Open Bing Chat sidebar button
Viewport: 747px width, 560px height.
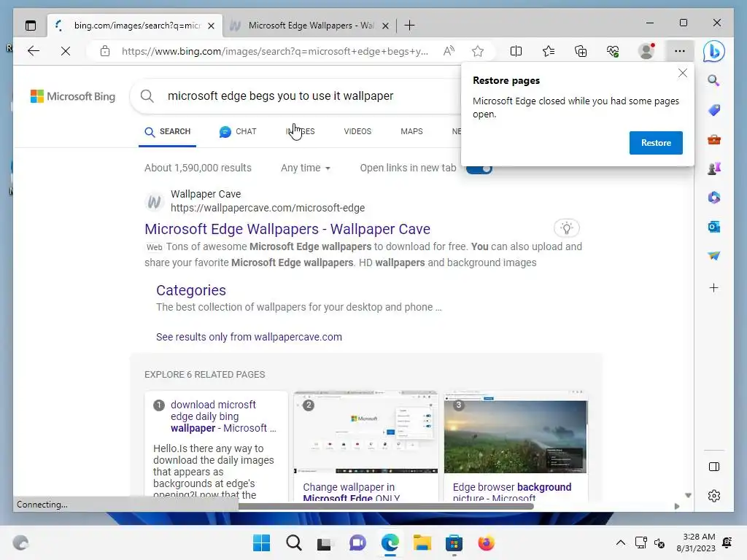[x=714, y=52]
